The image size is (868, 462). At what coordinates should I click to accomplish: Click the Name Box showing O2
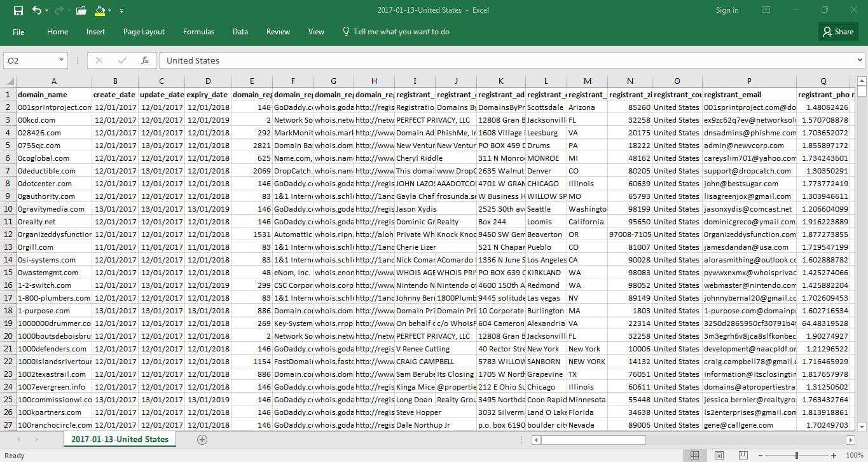tap(31, 60)
